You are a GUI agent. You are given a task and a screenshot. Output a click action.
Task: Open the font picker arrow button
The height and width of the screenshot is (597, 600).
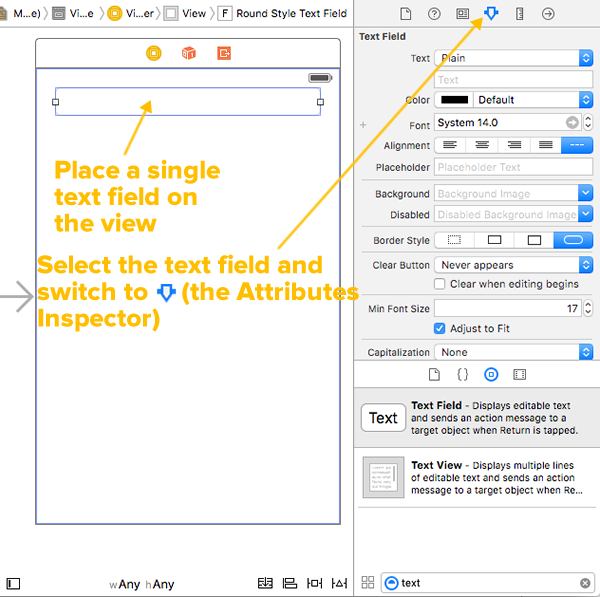tap(572, 122)
